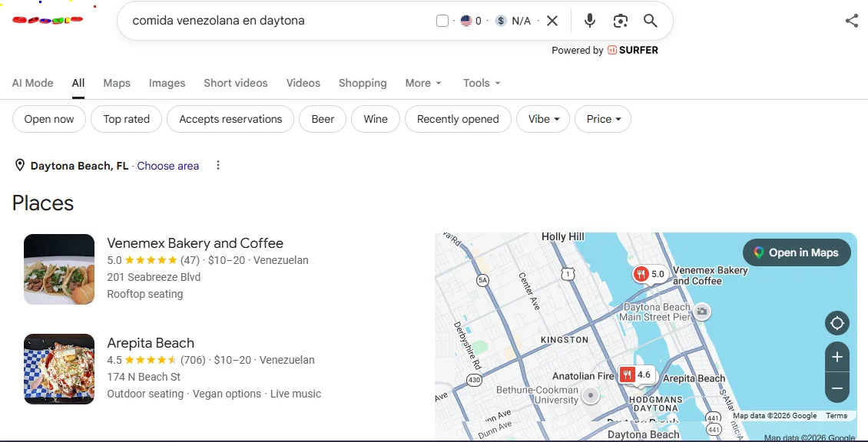
Task: Click the magnifying glass search button
Action: tap(651, 21)
